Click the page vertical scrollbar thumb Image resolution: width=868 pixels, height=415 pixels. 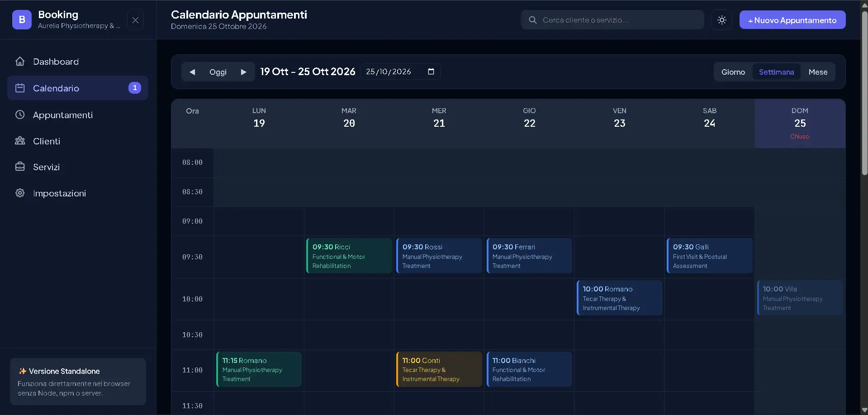(x=864, y=93)
